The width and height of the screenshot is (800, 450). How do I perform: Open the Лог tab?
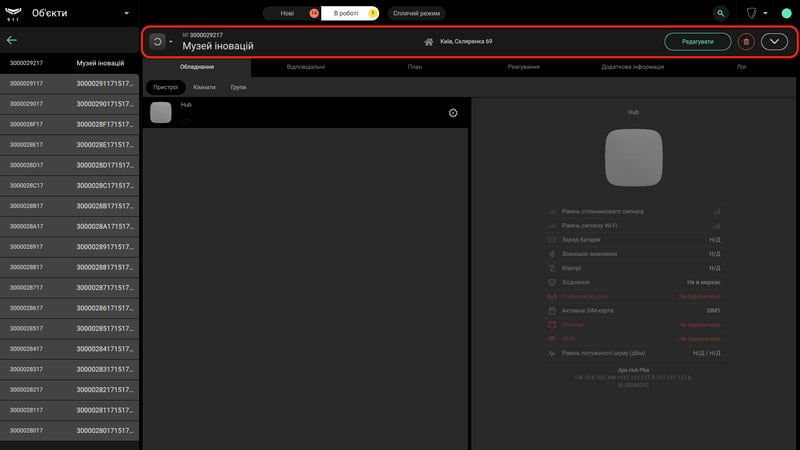tap(741, 67)
